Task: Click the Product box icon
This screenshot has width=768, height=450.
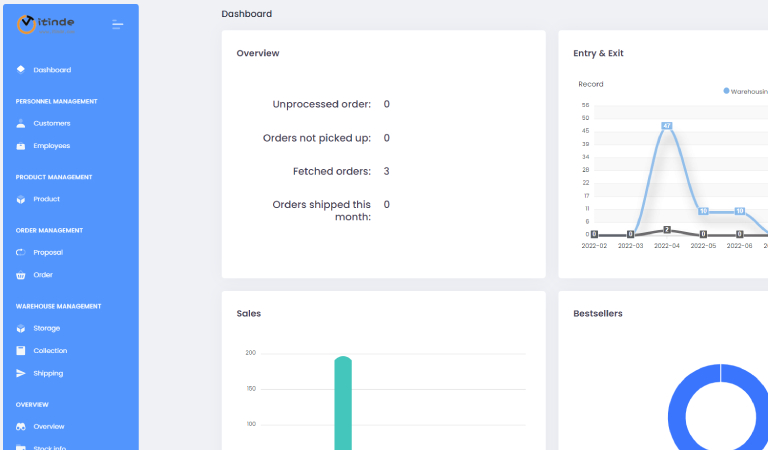Action: pos(21,199)
